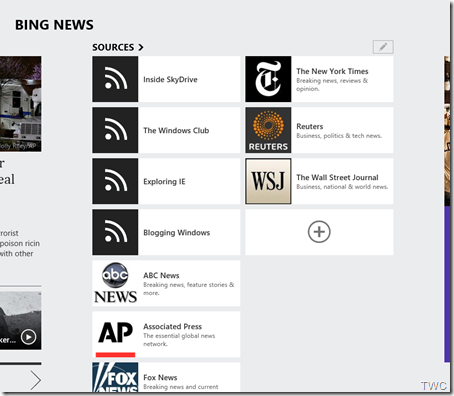The height and width of the screenshot is (396, 454).
Task: Open the SOURCES heading
Action: point(113,47)
